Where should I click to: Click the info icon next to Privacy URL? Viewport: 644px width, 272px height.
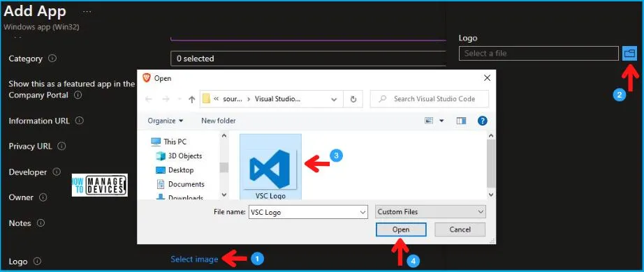point(61,146)
